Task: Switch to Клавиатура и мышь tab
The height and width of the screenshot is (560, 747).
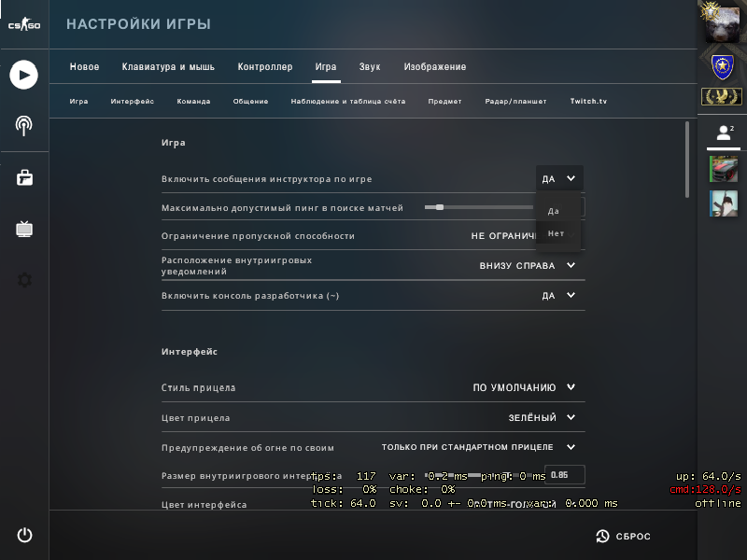Action: tap(168, 66)
